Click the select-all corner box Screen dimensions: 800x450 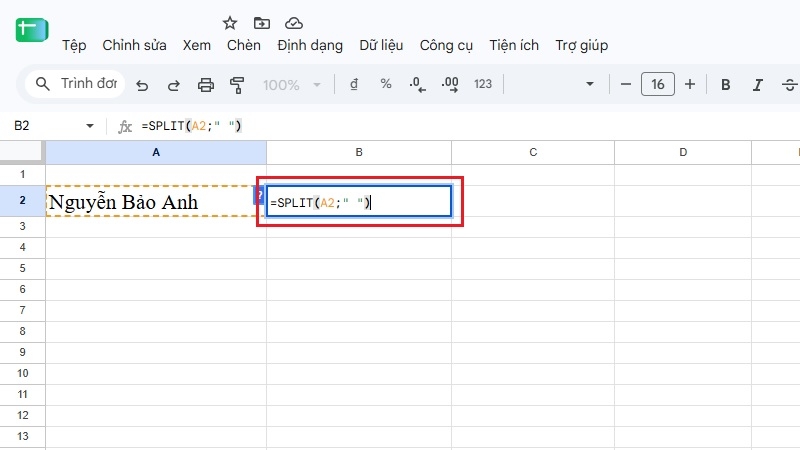[22, 152]
